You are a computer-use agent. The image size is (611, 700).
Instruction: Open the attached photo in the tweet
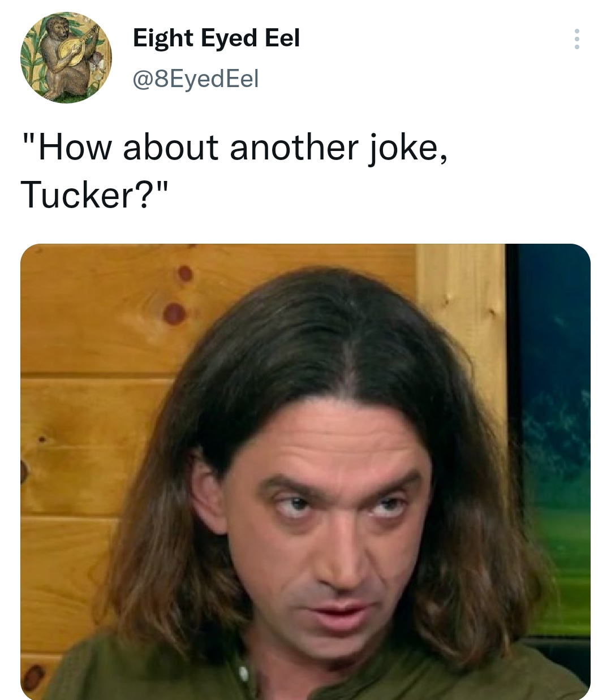tap(305, 472)
